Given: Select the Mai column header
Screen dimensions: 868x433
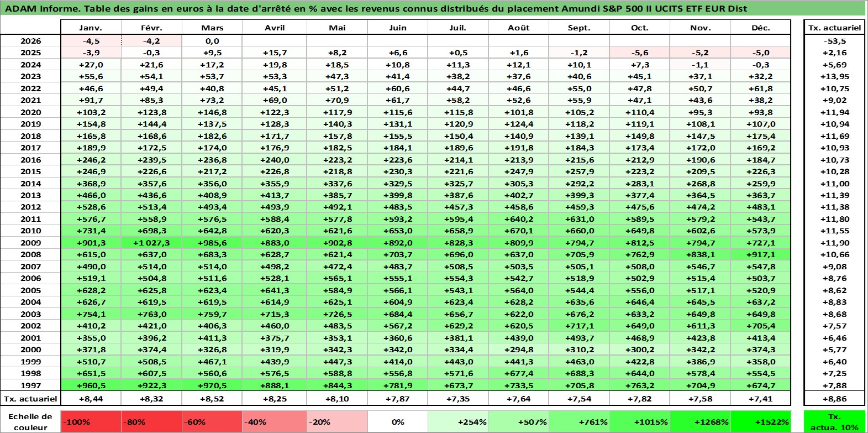Looking at the screenshot, I should 337,28.
